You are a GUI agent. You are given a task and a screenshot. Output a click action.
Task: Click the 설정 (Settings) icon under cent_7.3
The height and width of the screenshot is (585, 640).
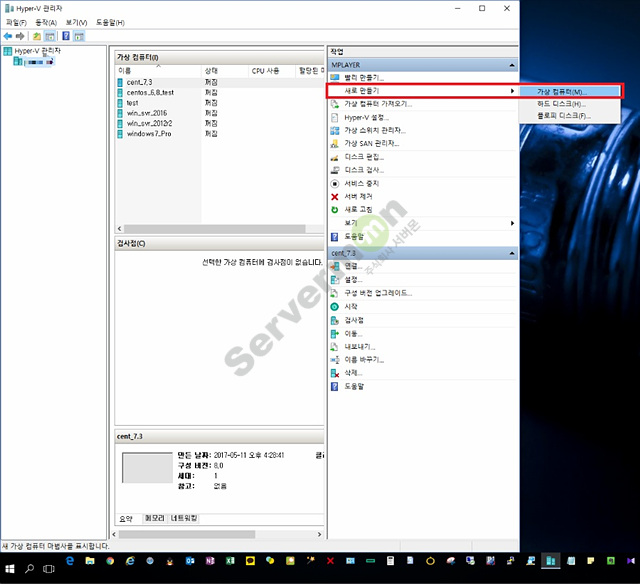(335, 280)
